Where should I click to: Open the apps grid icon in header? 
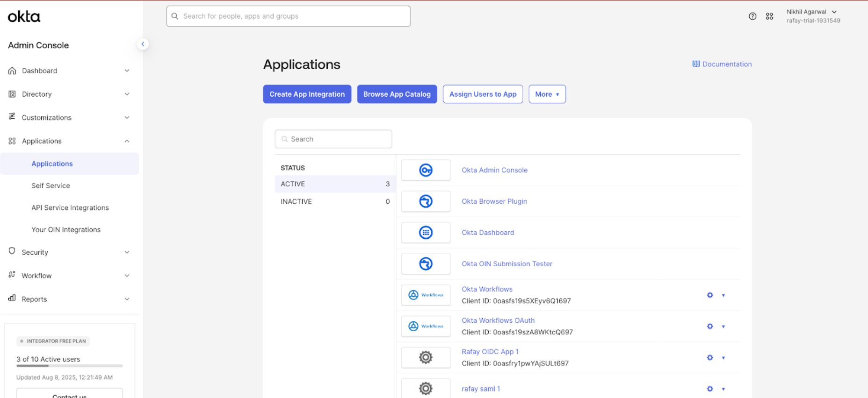769,16
